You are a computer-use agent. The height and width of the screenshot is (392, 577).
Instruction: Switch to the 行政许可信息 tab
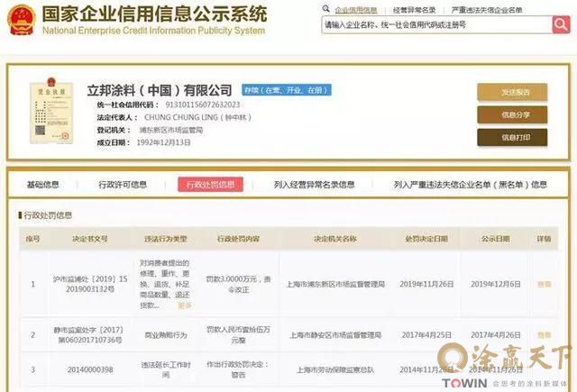[x=123, y=185]
